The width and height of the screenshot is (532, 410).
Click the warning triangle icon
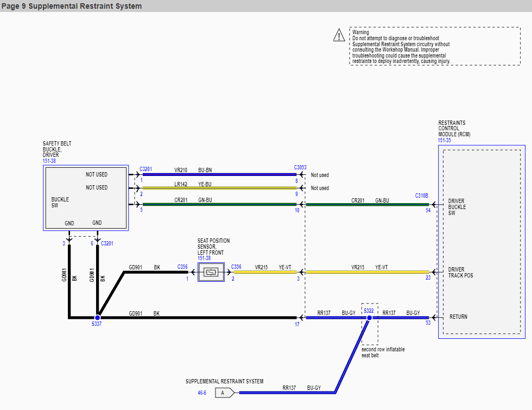tap(339, 36)
